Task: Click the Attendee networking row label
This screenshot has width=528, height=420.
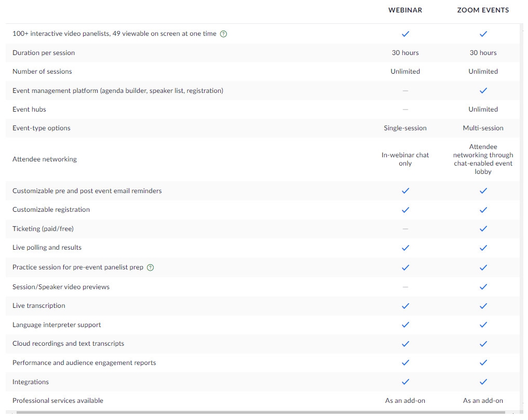Action: point(45,159)
